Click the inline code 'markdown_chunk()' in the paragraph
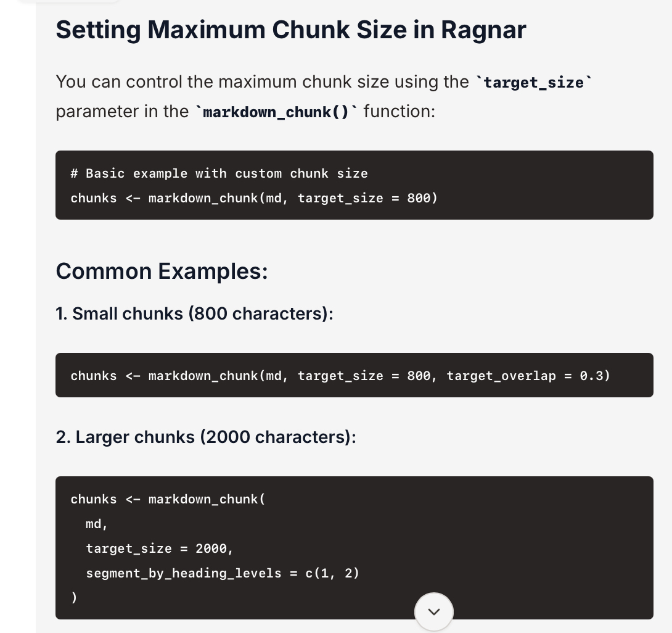This screenshot has width=672, height=633. (x=276, y=112)
